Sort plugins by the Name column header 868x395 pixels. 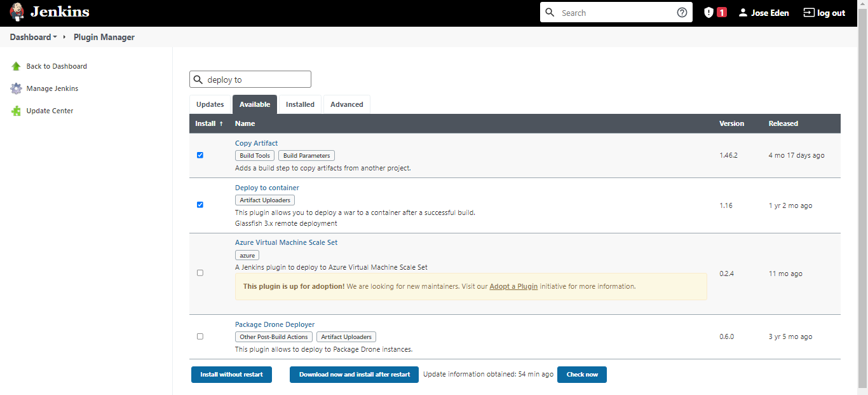(245, 123)
